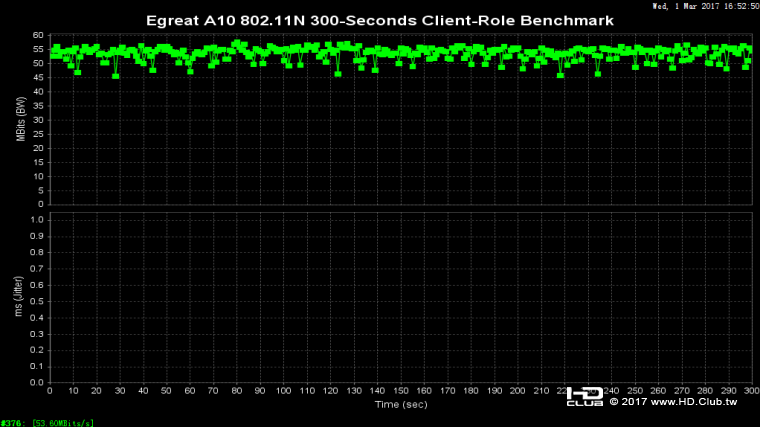Click the 30 label on bandwidth axis
Viewport: 760px width, 427px height.
tap(38, 119)
